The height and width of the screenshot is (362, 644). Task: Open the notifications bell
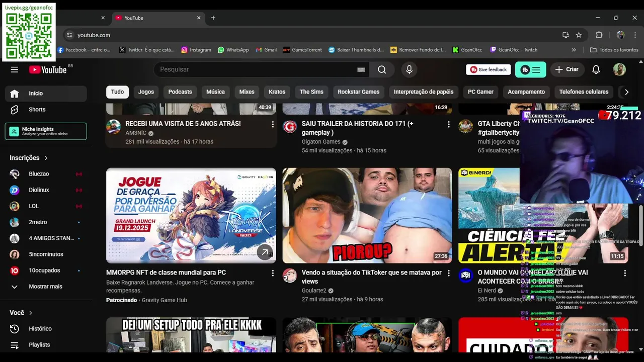(x=596, y=69)
